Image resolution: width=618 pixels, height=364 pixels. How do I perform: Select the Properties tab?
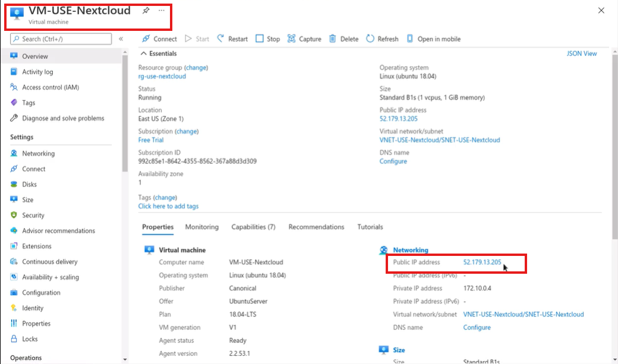157,227
